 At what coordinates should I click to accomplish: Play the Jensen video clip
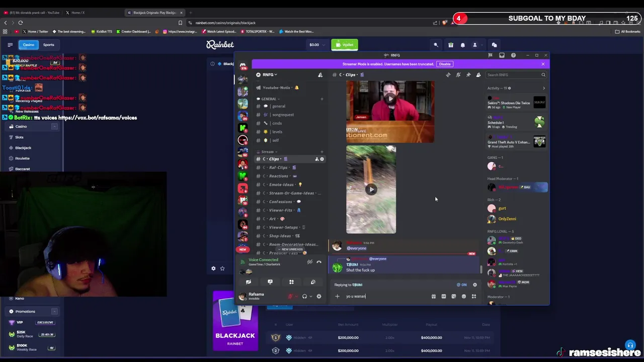(x=390, y=99)
